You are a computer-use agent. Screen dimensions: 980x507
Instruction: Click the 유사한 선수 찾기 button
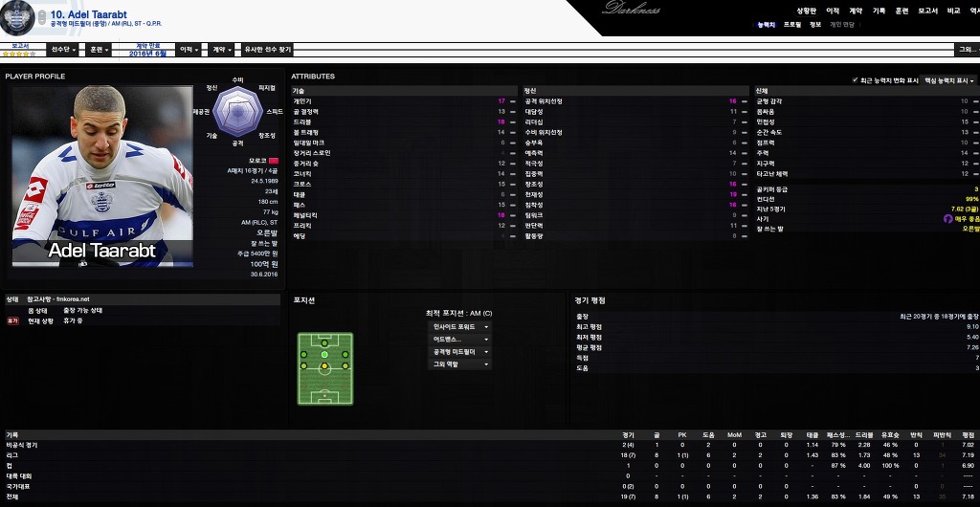(x=268, y=50)
